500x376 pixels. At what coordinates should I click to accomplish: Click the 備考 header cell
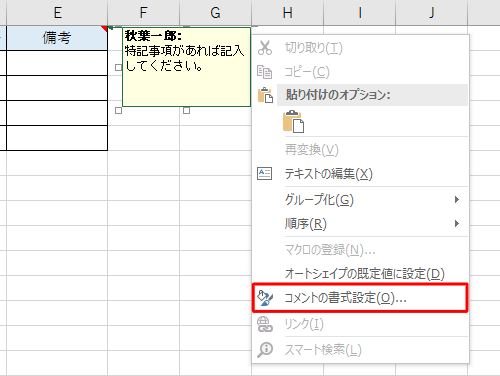(57, 38)
